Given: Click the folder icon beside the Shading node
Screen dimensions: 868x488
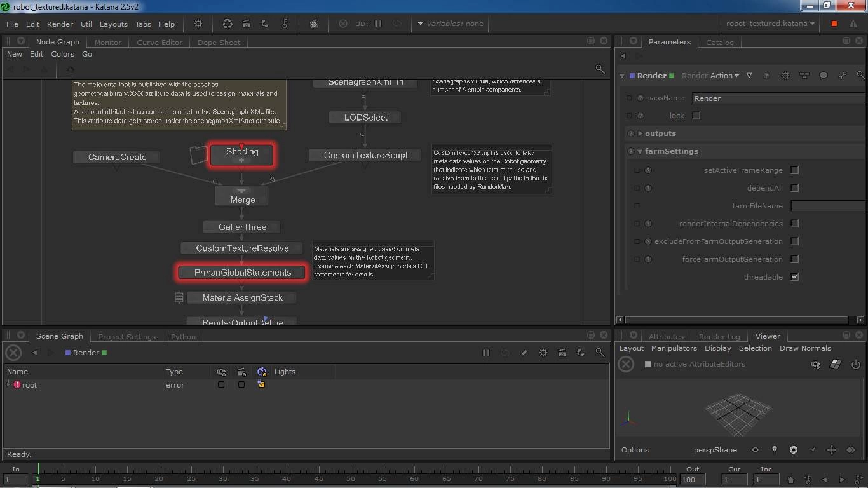Looking at the screenshot, I should click(x=199, y=154).
